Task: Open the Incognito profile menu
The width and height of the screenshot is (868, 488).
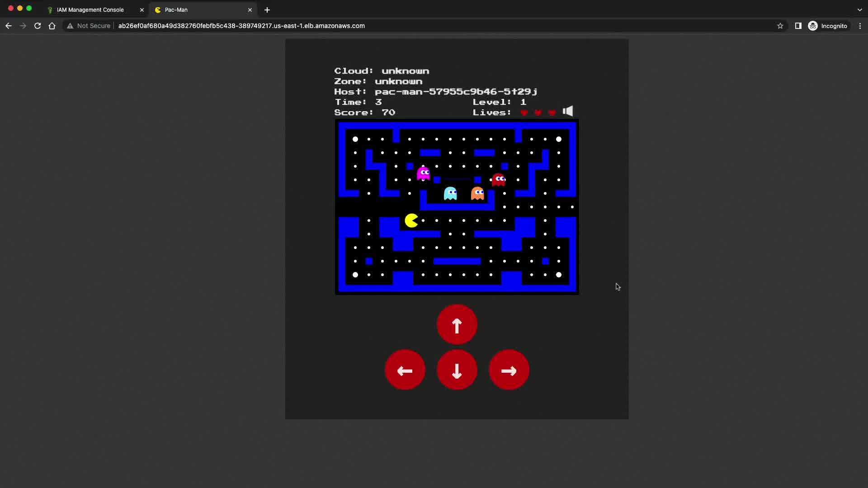Action: tap(828, 26)
